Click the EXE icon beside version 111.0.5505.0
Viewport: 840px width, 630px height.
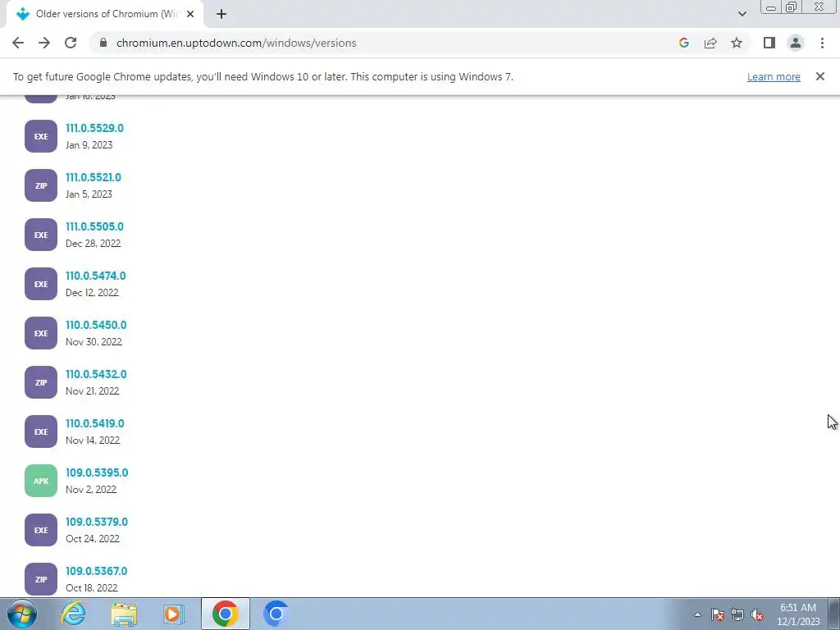pos(41,235)
